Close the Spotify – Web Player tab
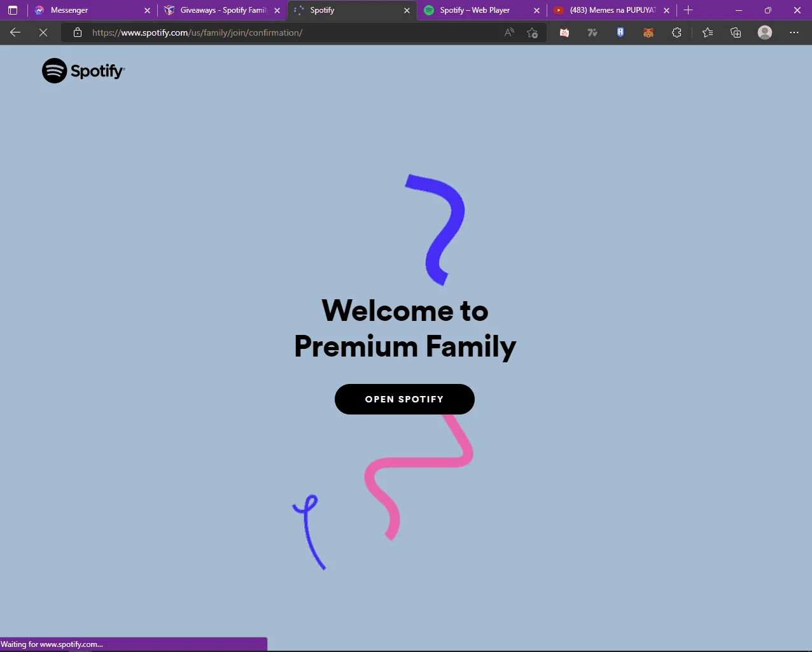Screen dimensions: 812x652 point(536,10)
